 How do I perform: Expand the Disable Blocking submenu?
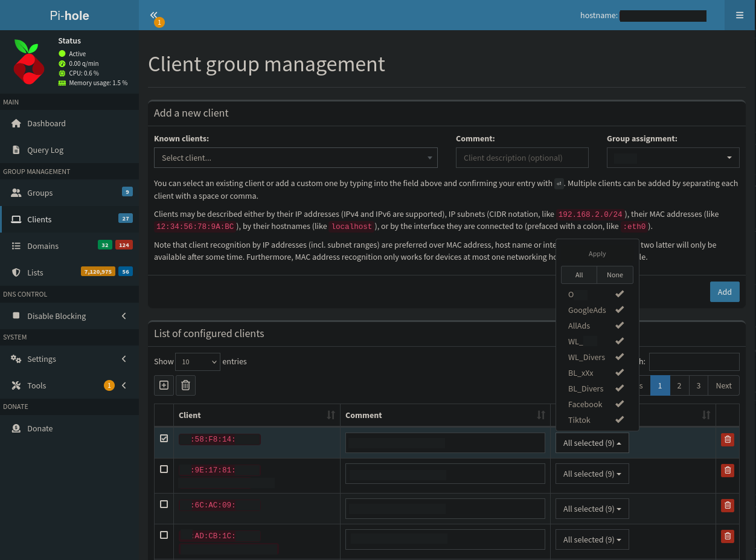pyautogui.click(x=69, y=316)
